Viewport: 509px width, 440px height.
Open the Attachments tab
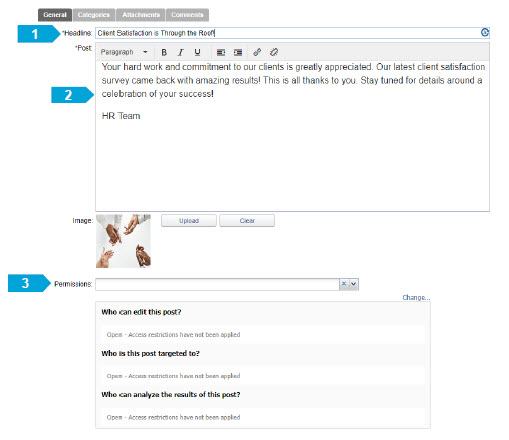(x=141, y=15)
